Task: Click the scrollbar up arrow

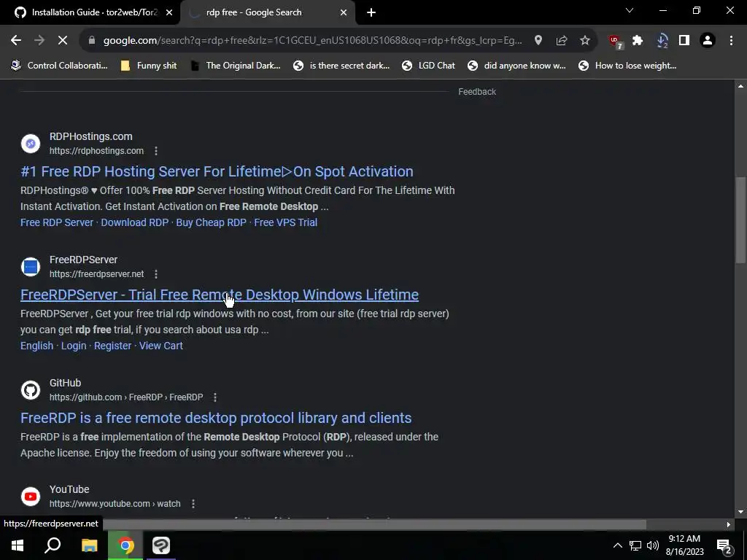Action: [x=740, y=86]
